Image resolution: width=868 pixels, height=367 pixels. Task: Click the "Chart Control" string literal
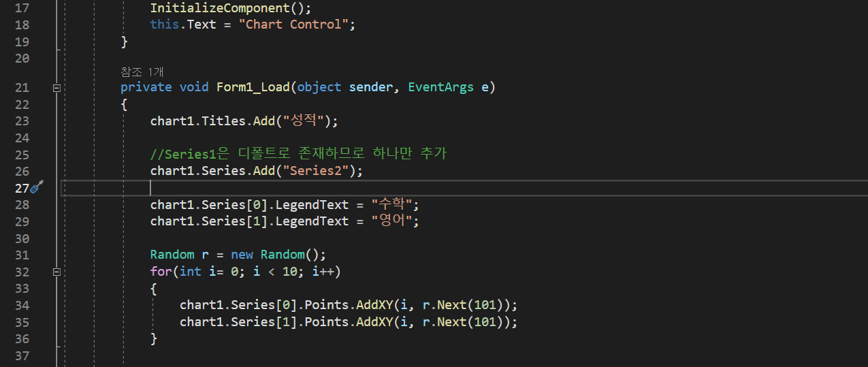pos(294,25)
